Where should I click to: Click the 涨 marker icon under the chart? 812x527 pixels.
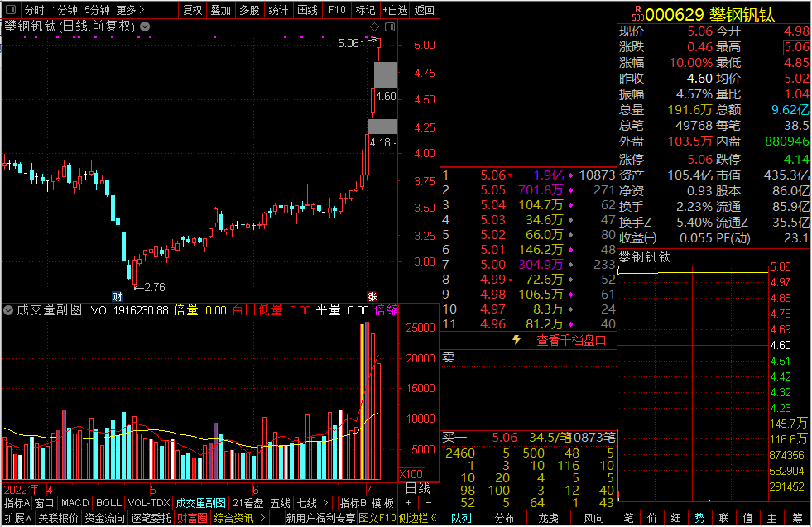click(x=372, y=296)
